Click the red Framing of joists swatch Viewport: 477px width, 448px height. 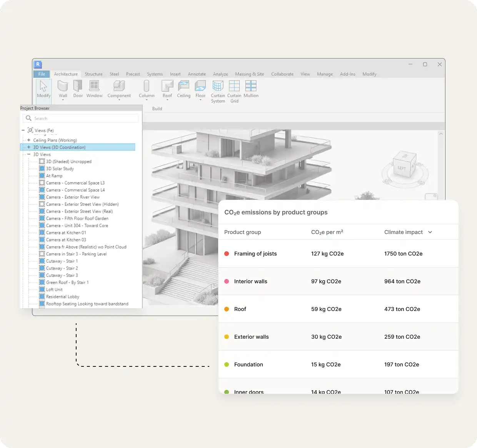(226, 253)
